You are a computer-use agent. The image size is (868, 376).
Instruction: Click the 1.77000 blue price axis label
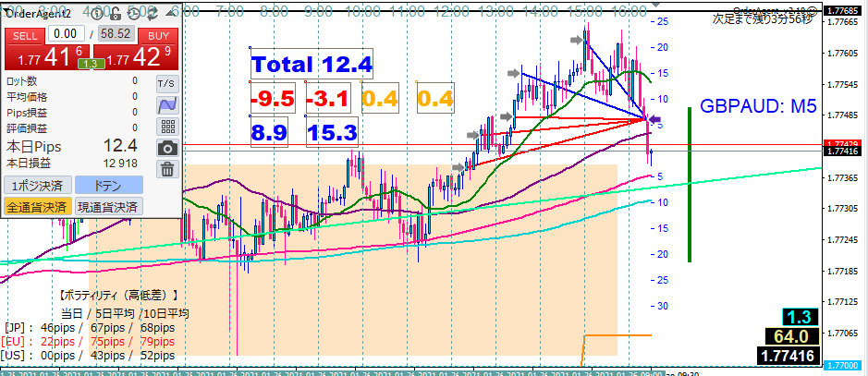[842, 366]
